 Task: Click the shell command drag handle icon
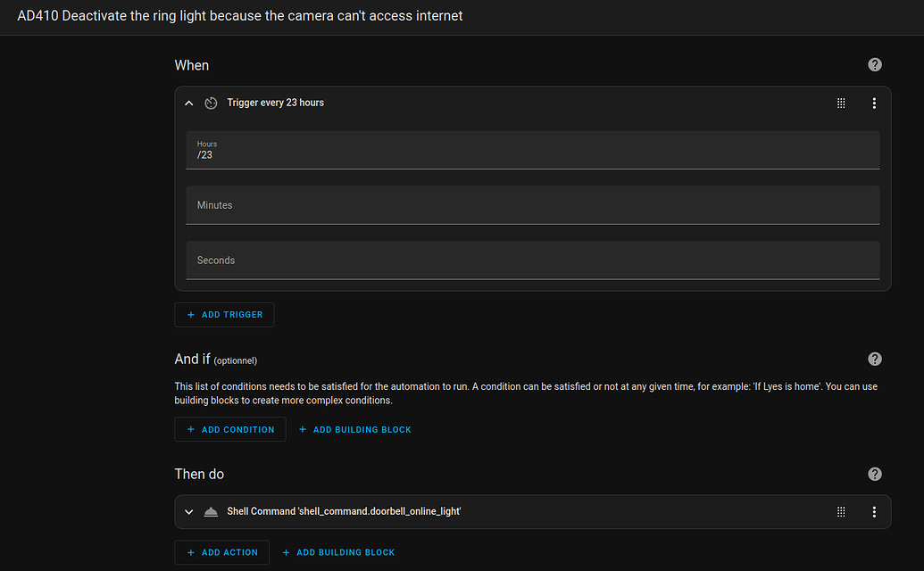tap(841, 512)
